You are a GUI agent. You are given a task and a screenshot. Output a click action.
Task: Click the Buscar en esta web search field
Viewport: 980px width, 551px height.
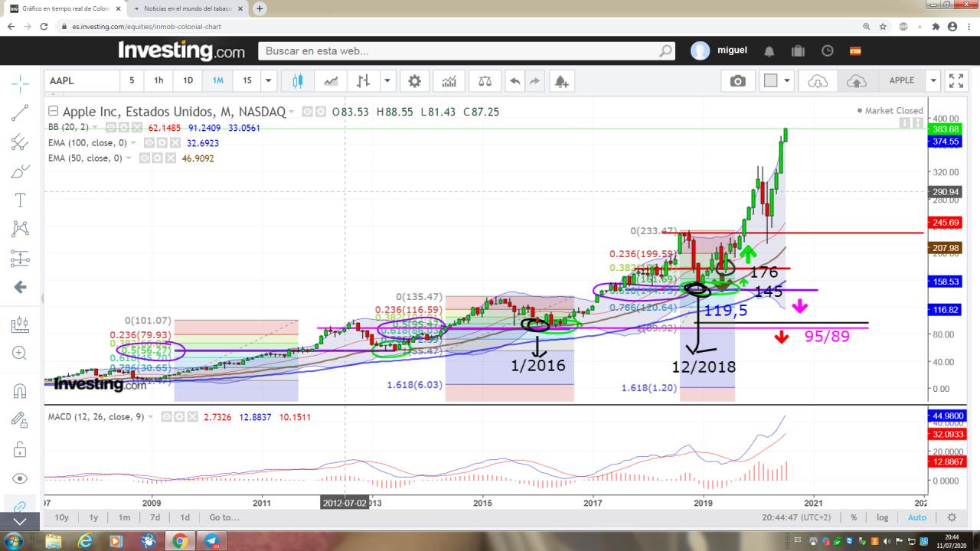[459, 51]
